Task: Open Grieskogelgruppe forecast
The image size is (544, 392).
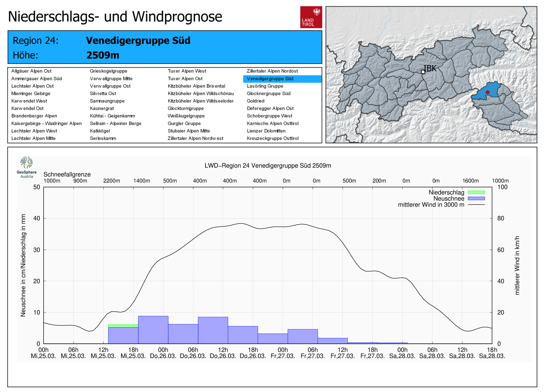Action: 108,71
